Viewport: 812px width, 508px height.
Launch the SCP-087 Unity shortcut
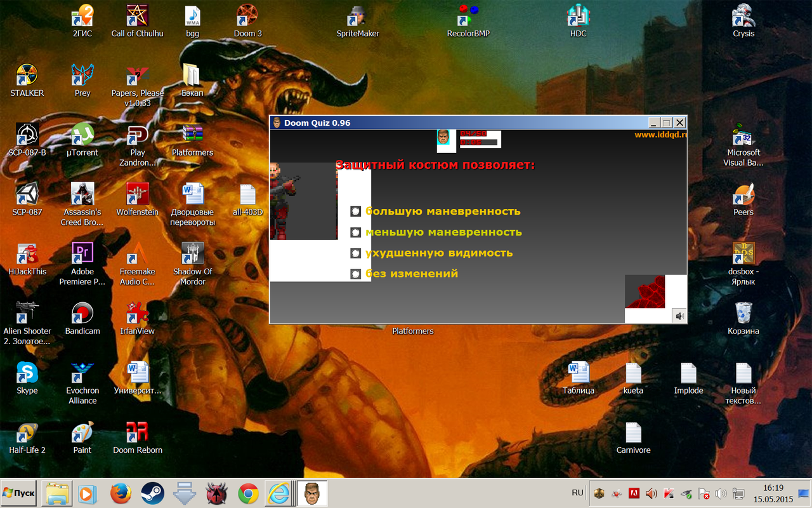(27, 200)
